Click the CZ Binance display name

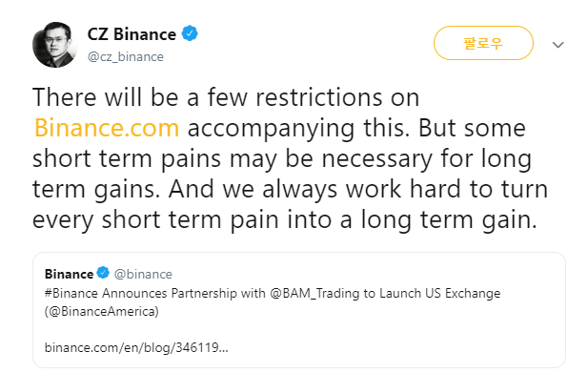pos(132,34)
